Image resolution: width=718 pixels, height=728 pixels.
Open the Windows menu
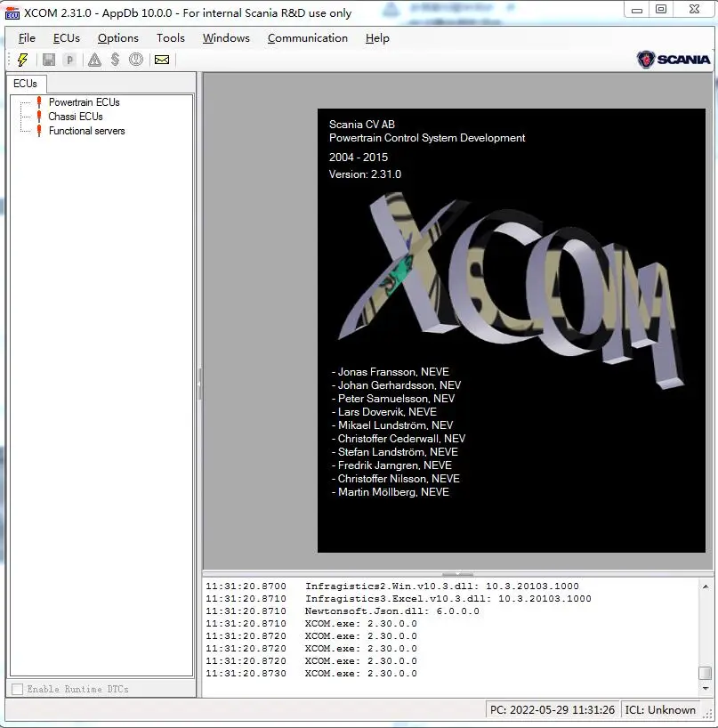(226, 38)
